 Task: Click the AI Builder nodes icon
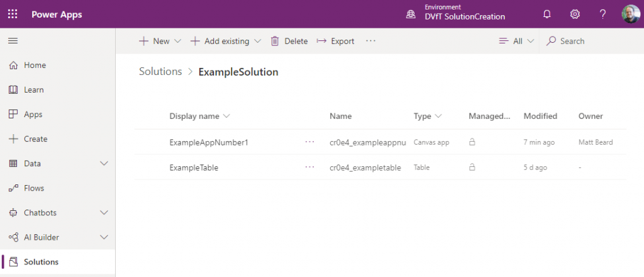tap(13, 237)
